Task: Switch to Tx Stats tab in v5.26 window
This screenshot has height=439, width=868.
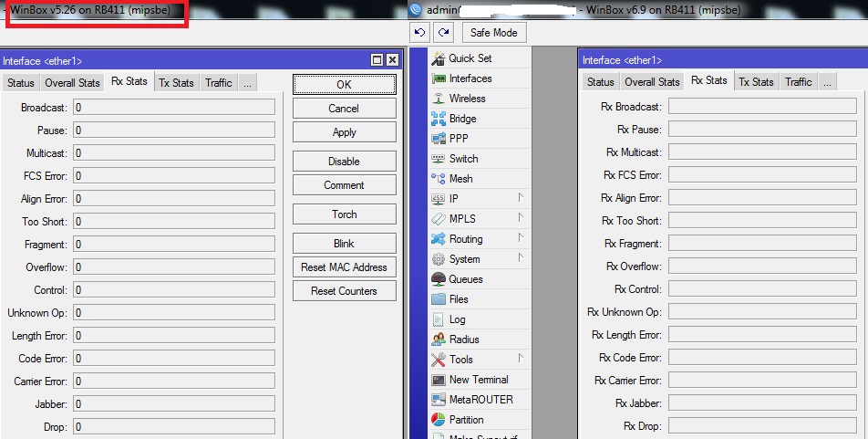Action: (x=176, y=83)
